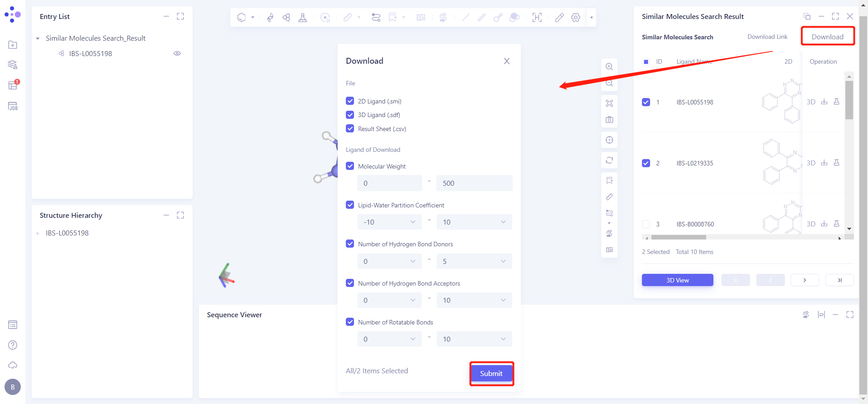Take a snapshot with the camera icon
This screenshot has width=868, height=404.
pos(609,120)
